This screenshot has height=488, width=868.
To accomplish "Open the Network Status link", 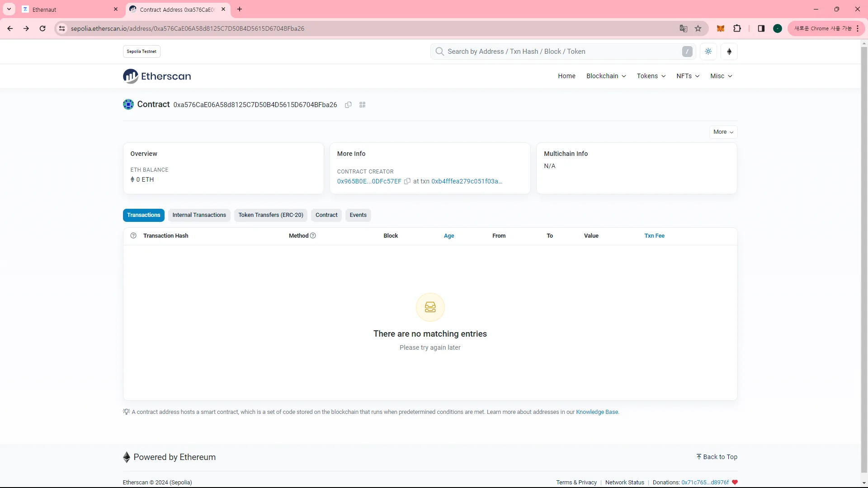I will pos(625,483).
